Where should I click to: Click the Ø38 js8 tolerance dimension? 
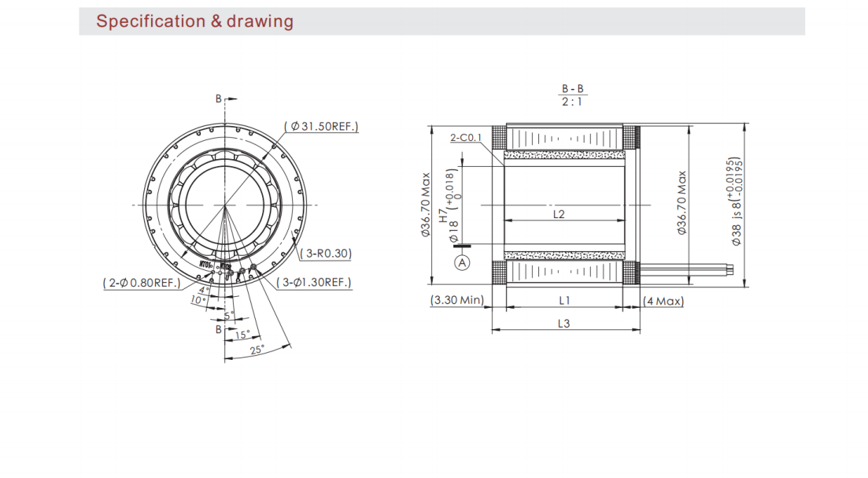[736, 205]
